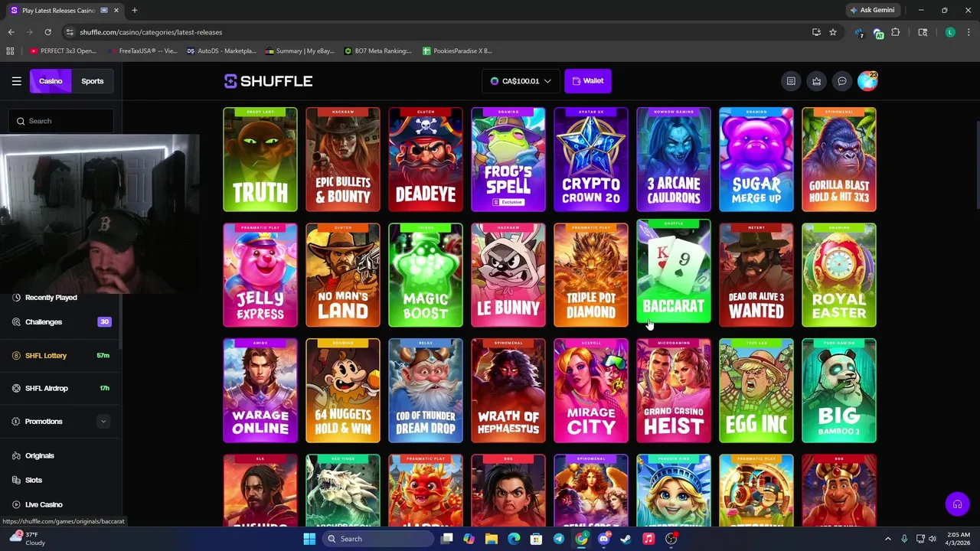This screenshot has width=980, height=551.
Task: Open Gorilla Blast Hold & Hit game
Action: tap(839, 159)
